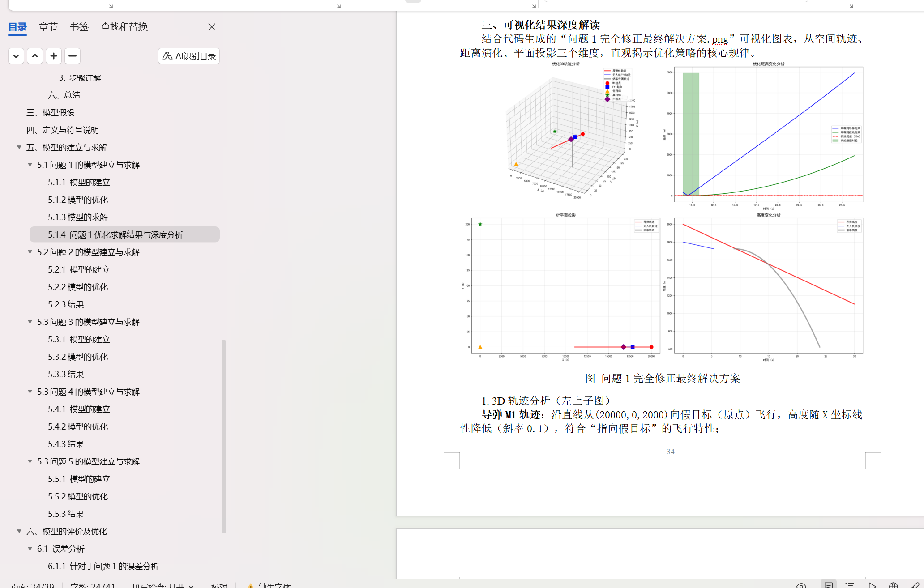Click the play reading-mode icon
The height and width of the screenshot is (588, 924).
click(x=872, y=585)
